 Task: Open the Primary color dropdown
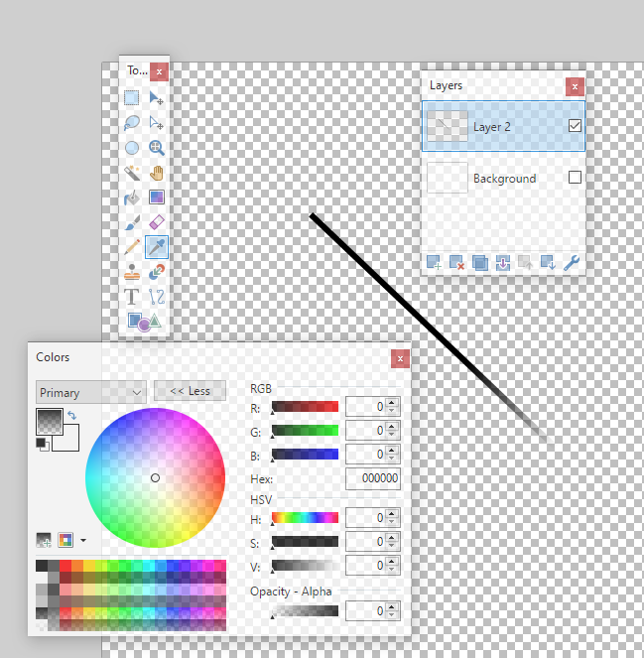(x=91, y=392)
